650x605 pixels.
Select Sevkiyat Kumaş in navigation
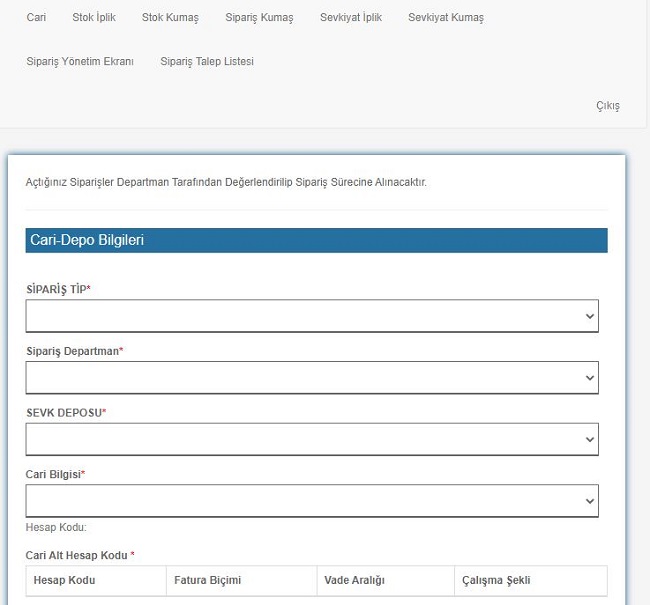pos(446,17)
